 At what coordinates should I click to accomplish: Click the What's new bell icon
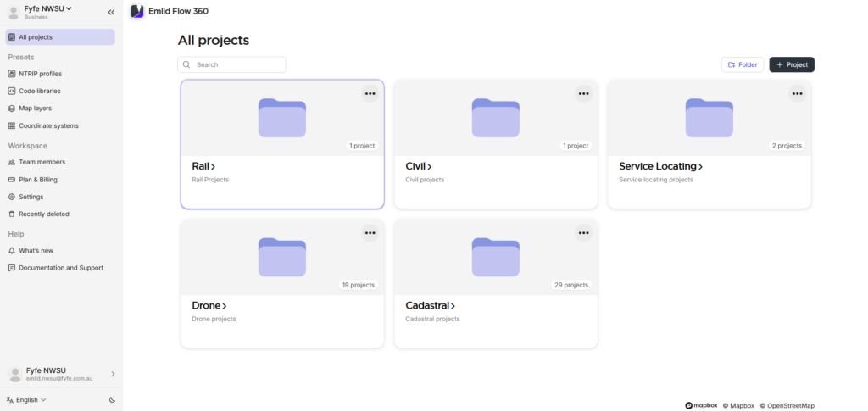[12, 250]
